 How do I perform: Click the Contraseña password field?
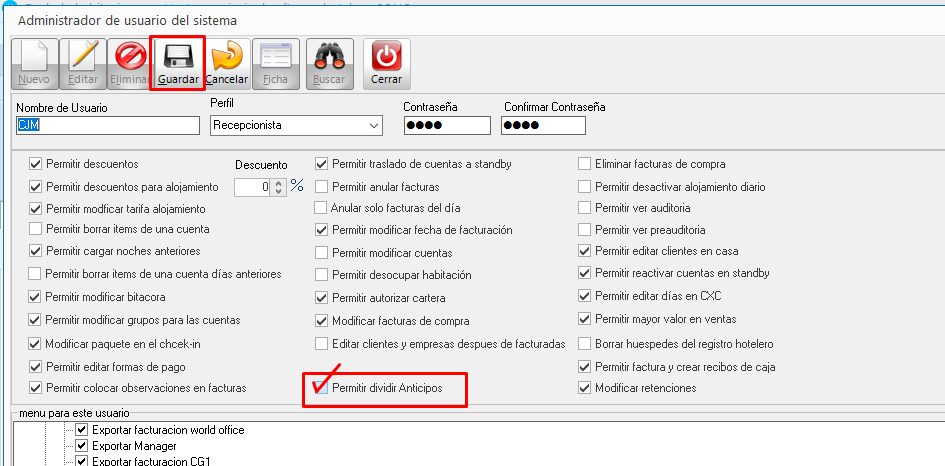(446, 126)
